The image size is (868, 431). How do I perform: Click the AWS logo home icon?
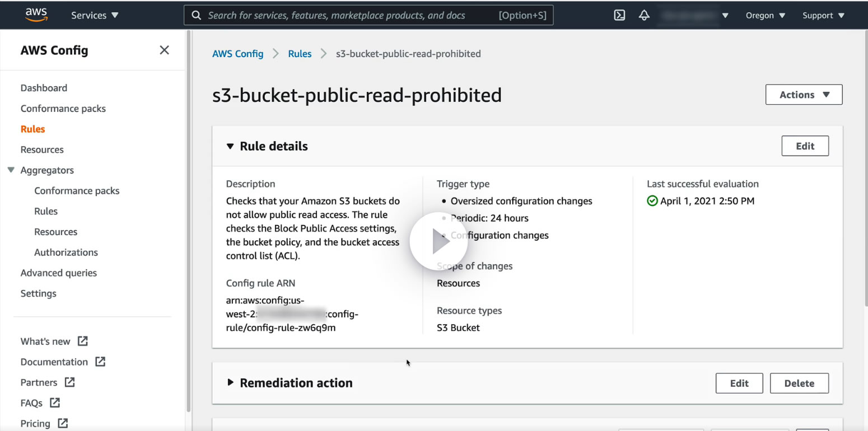point(36,15)
